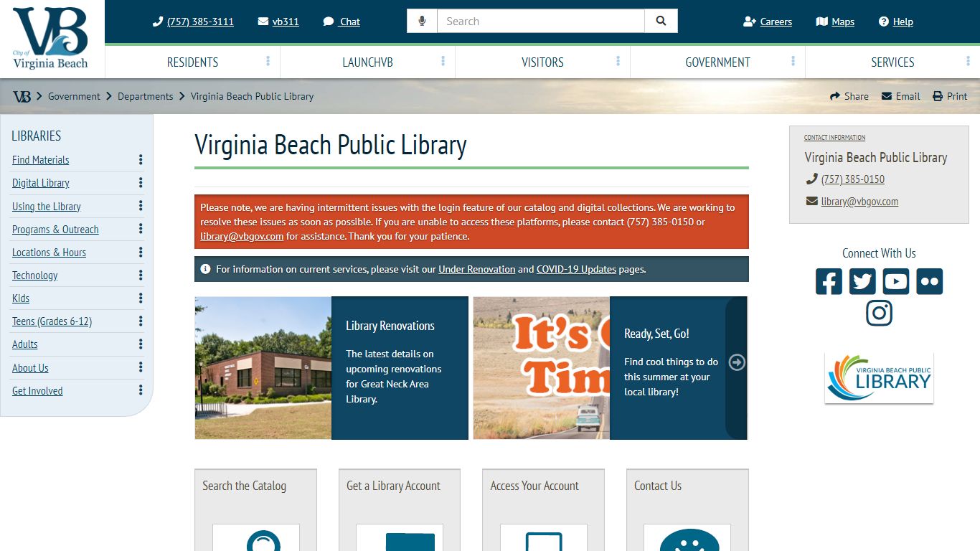
Task: Open the Facebook social icon
Action: click(829, 281)
